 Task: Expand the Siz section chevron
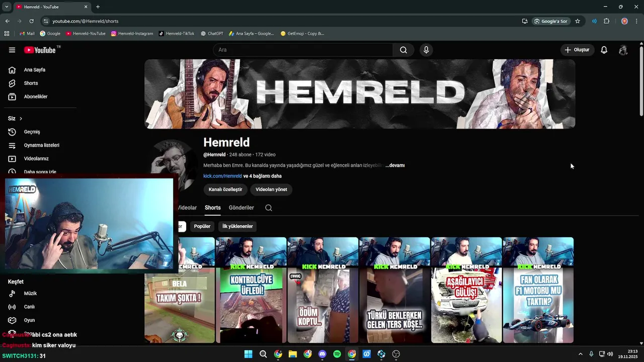tap(21, 119)
